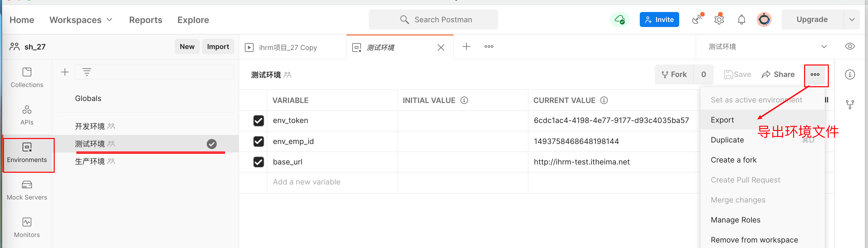Click the plus icon to create new environment

coord(65,72)
